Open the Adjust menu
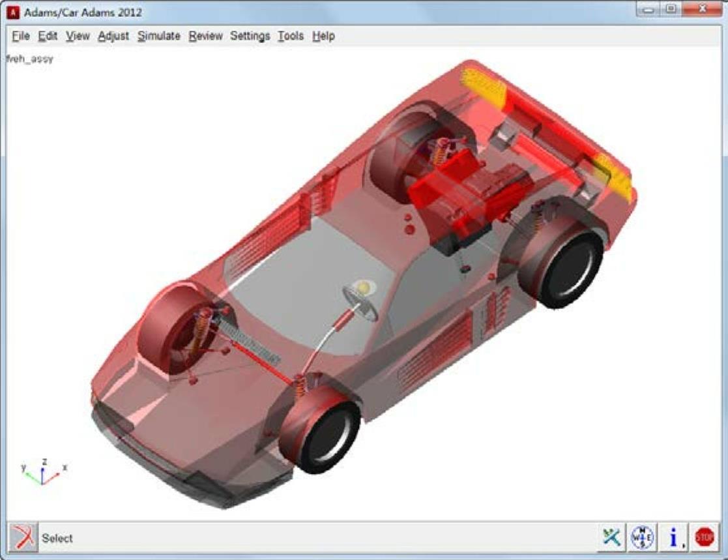This screenshot has height=560, width=728. [x=113, y=36]
